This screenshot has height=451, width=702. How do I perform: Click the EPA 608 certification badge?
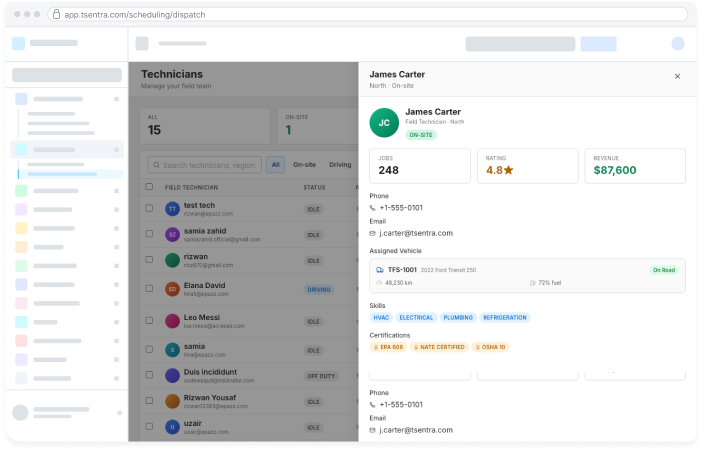coord(388,347)
